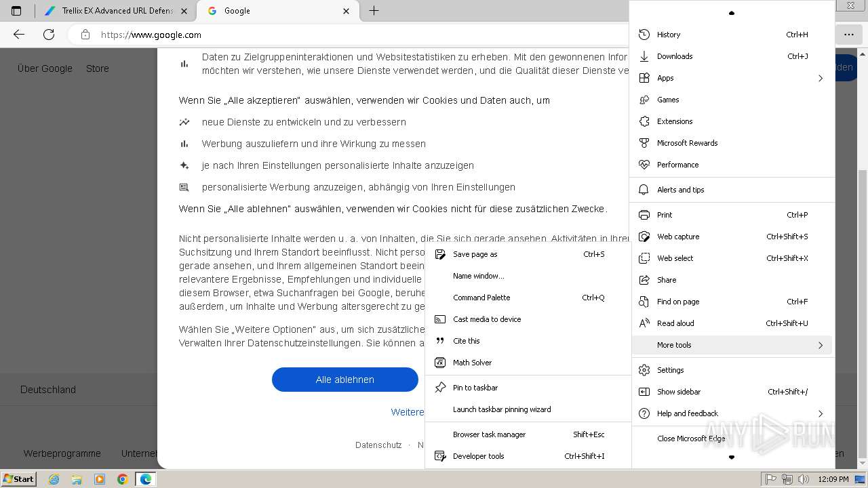Click the Share icon in menu
This screenshot has height=488, width=868.
pos(644,280)
